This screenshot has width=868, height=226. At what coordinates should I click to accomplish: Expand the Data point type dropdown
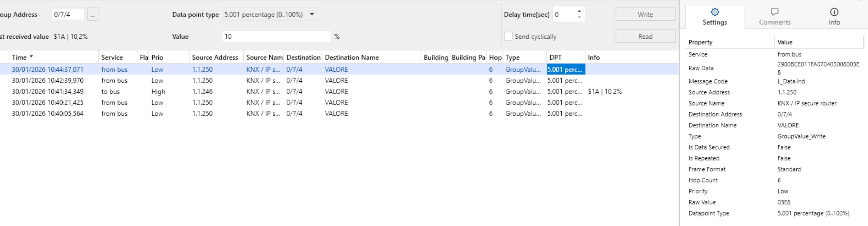[x=312, y=15]
